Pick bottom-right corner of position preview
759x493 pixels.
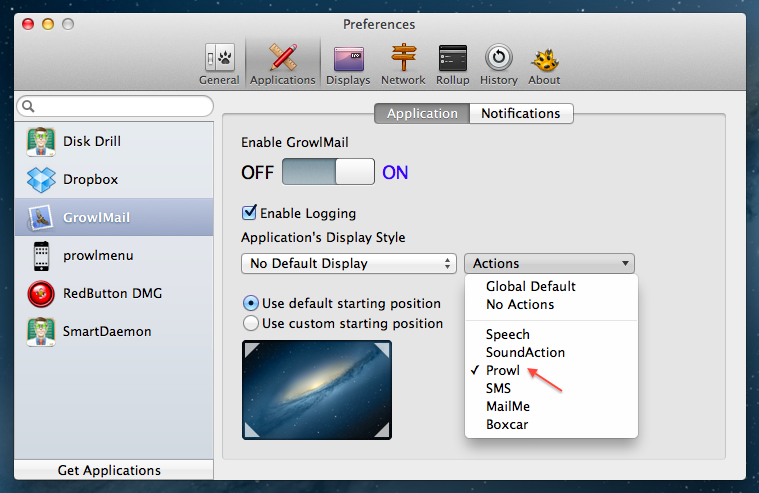pos(382,430)
